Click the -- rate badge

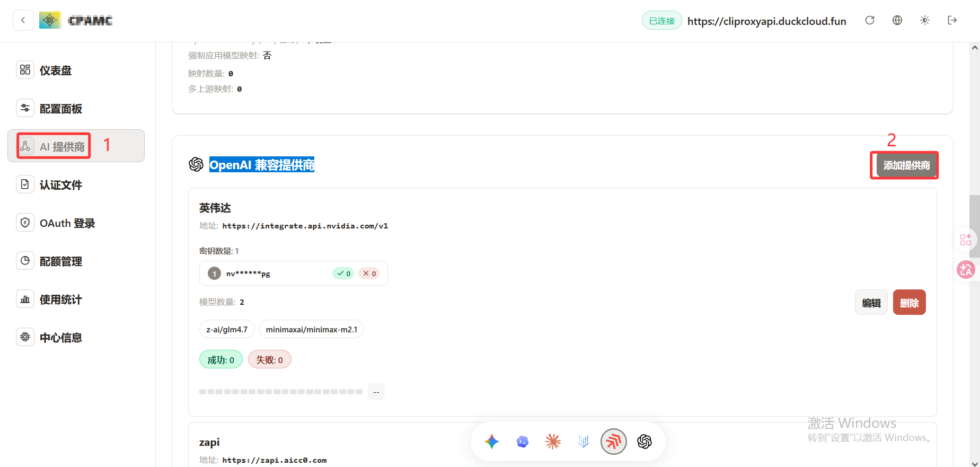[x=376, y=392]
